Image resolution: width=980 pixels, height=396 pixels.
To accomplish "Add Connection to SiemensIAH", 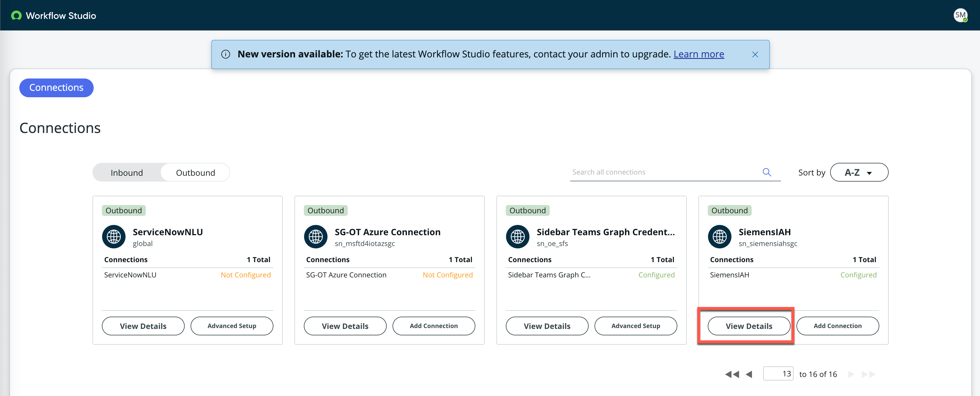I will point(838,326).
